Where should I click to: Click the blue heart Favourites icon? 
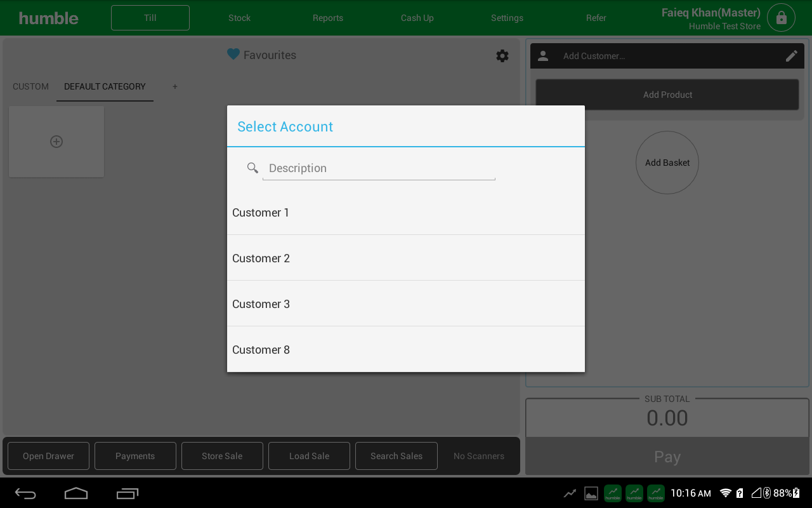tap(233, 55)
